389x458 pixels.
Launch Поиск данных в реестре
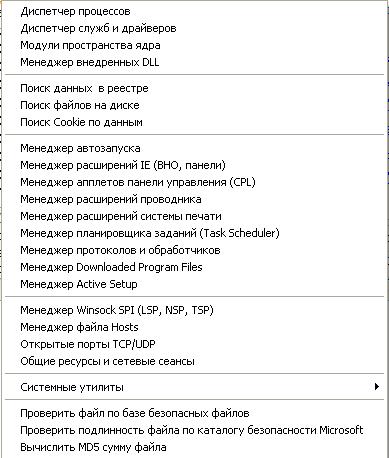click(194, 89)
